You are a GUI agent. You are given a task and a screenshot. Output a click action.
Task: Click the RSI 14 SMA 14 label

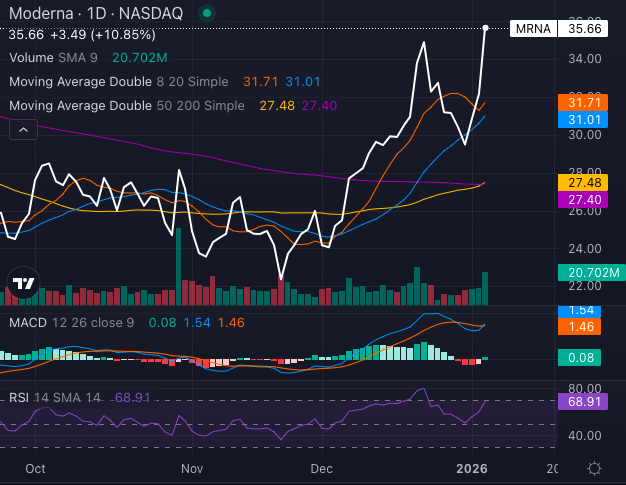[54, 398]
